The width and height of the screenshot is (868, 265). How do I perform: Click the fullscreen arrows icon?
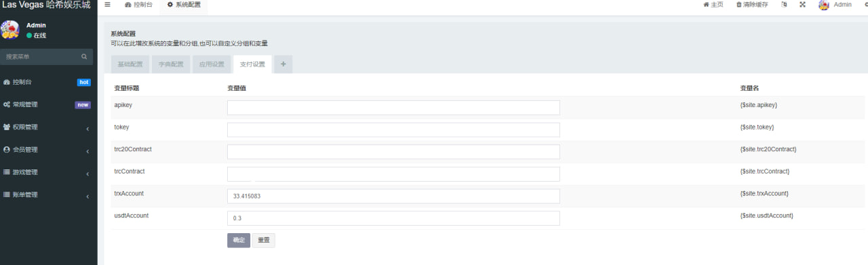pos(803,5)
